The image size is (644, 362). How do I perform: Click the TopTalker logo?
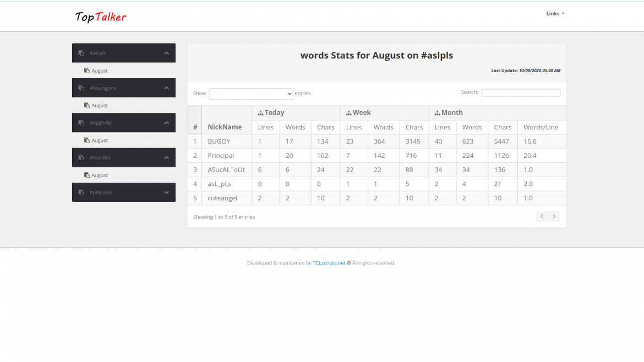(x=101, y=17)
